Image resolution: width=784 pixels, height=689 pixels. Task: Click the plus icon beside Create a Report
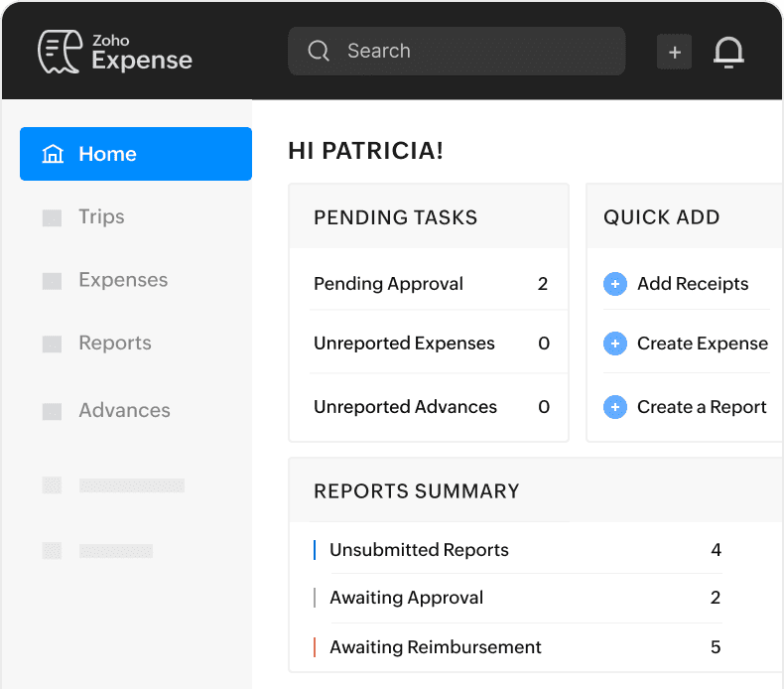click(x=615, y=407)
